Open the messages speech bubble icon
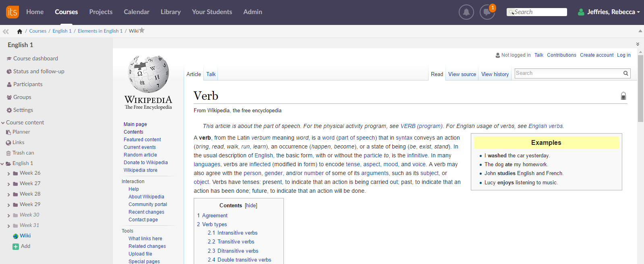644x264 pixels. [487, 12]
